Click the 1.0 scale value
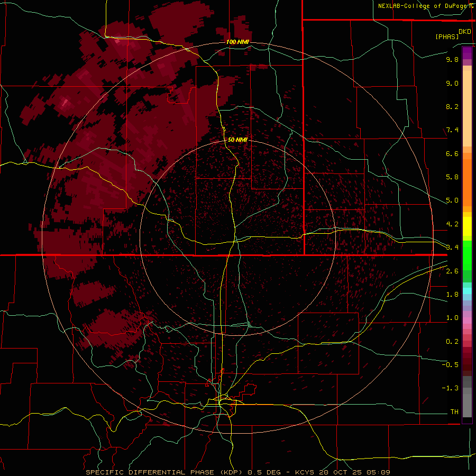Screen dimensions: 476x476 [452, 318]
